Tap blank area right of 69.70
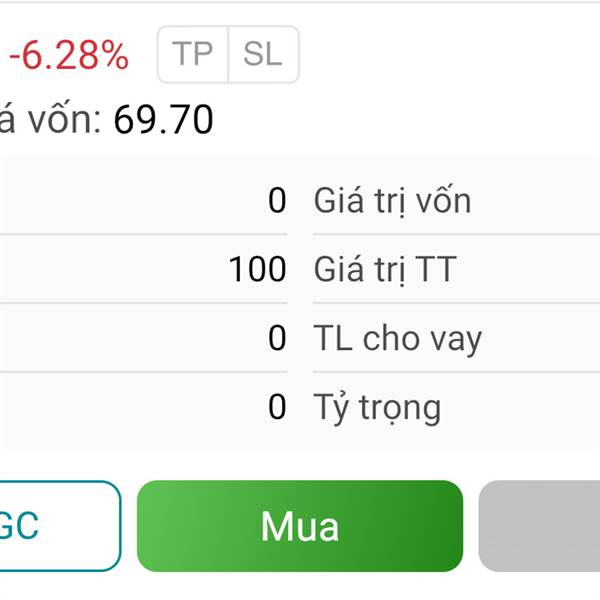 click(x=400, y=121)
